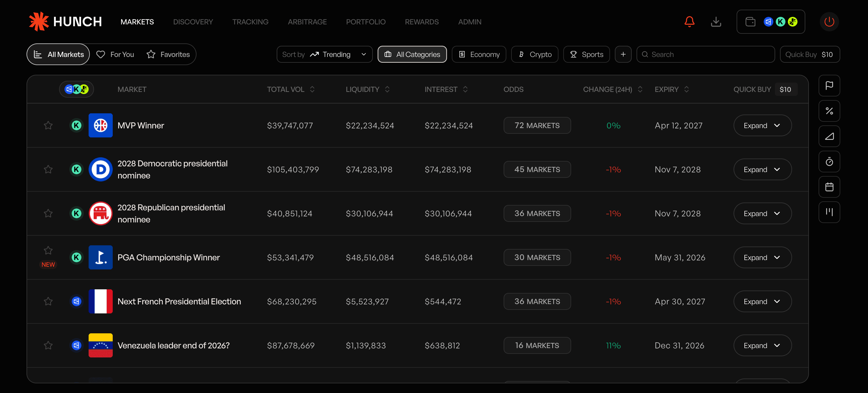Viewport: 868px width, 393px height.
Task: Open the Rewards page
Action: point(422,22)
